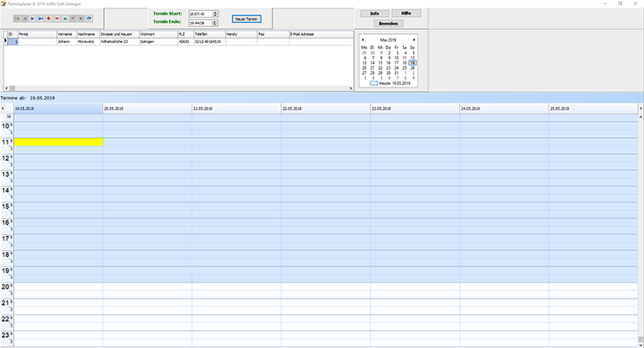This screenshot has height=348, width=644.
Task: Click the Hilfe button
Action: coord(405,14)
